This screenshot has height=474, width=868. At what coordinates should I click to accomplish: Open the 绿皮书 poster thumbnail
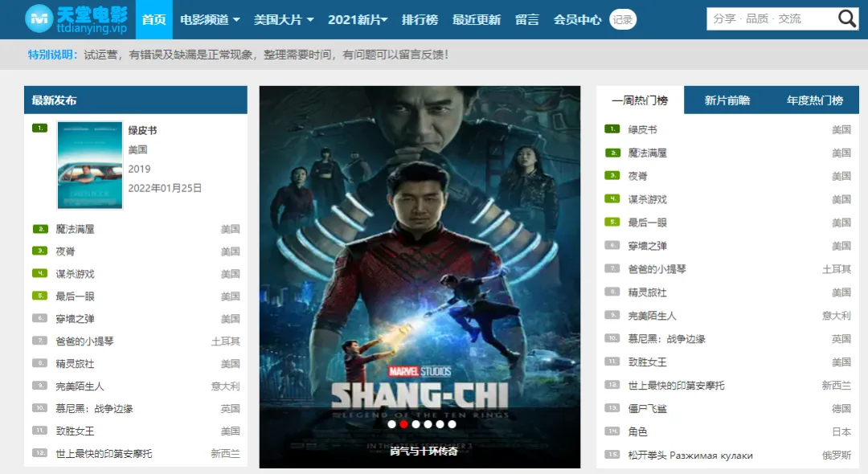90,165
